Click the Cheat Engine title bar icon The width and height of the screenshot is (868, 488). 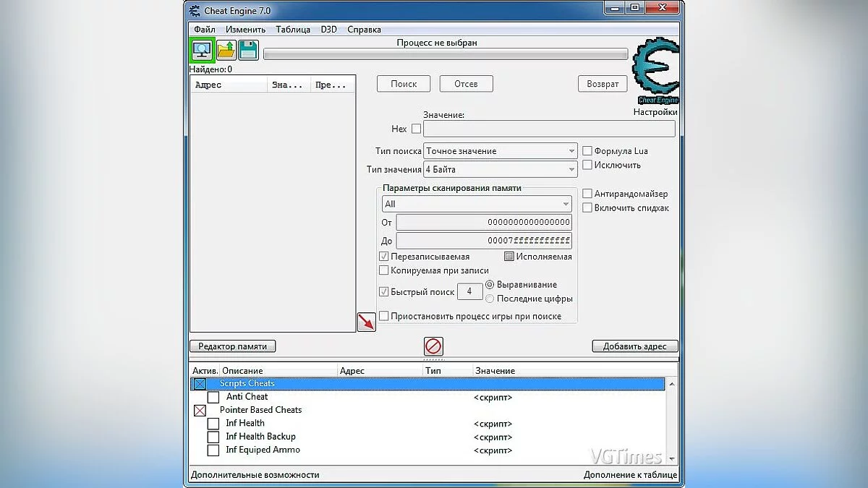click(193, 9)
